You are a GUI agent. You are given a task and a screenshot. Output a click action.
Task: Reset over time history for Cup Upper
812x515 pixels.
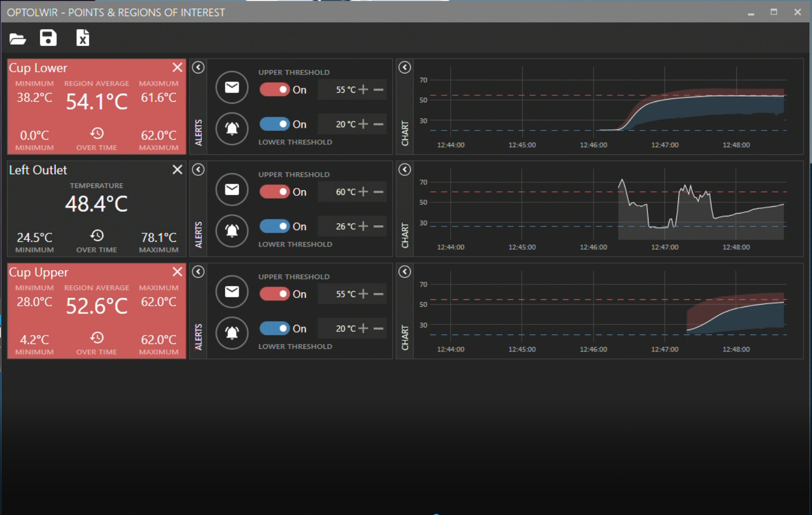96,338
